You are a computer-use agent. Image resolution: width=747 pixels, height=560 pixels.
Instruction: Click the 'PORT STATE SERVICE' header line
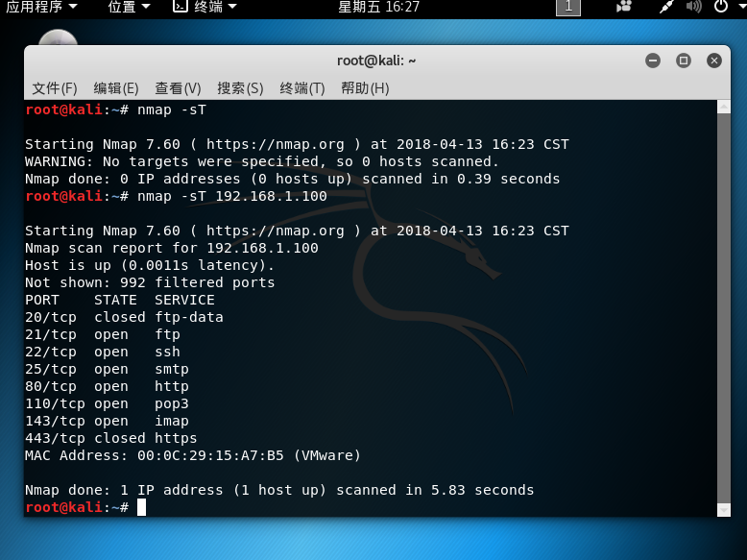pos(120,300)
